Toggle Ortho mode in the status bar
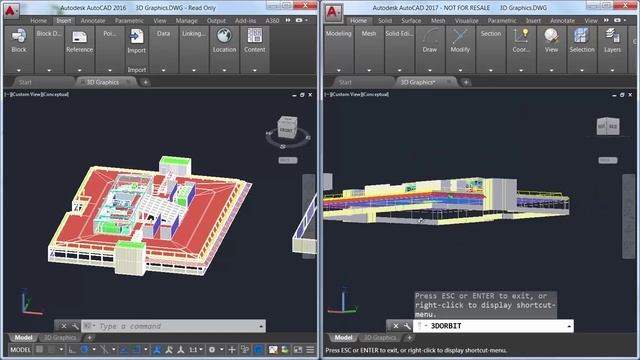The image size is (640, 360). click(x=72, y=350)
